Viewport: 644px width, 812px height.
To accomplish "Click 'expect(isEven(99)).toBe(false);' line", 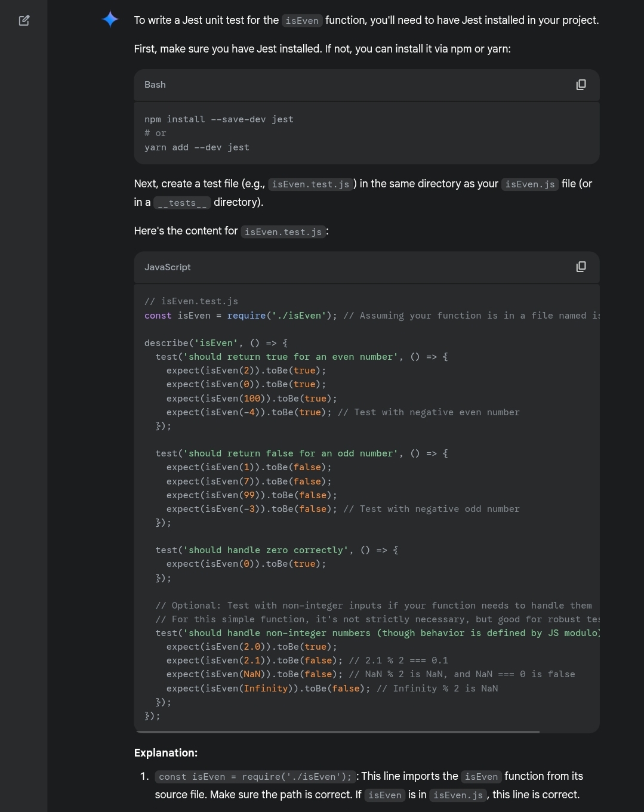I will click(252, 495).
